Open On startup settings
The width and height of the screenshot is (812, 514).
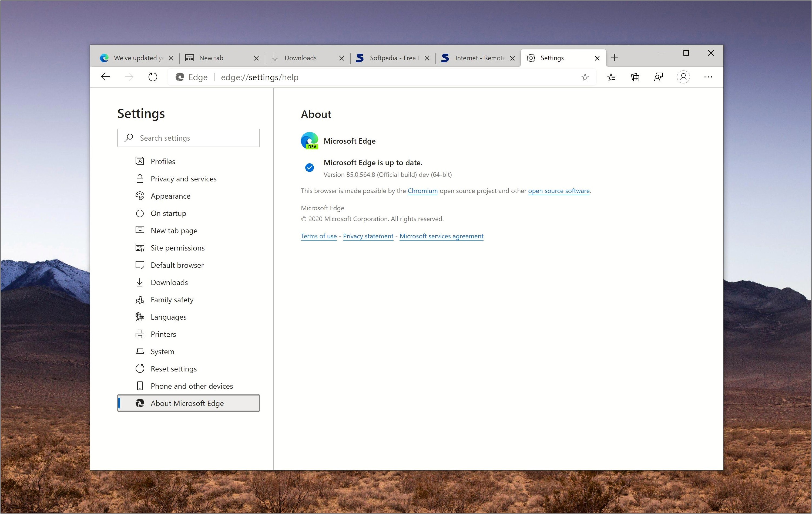click(189, 213)
